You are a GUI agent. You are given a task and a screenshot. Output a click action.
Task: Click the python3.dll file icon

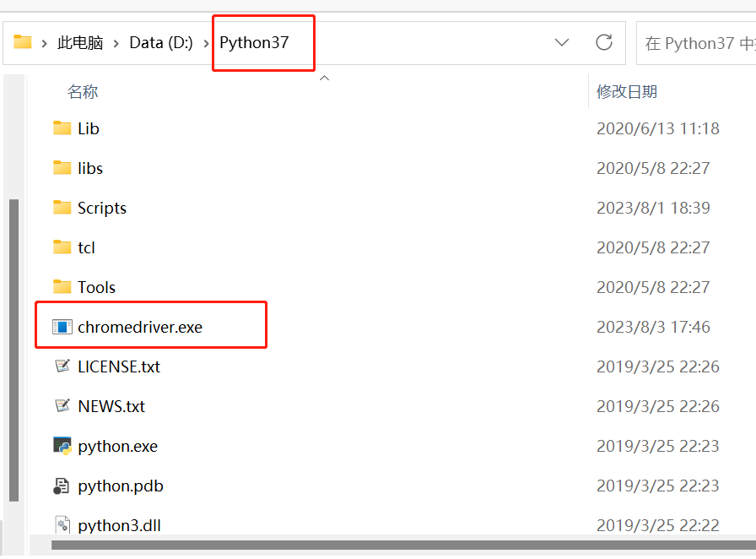[x=62, y=524]
